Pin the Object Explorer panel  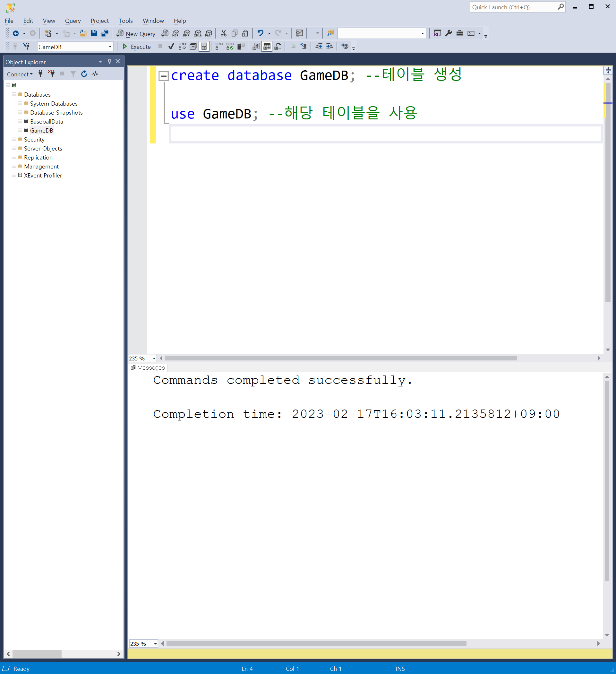coord(109,62)
